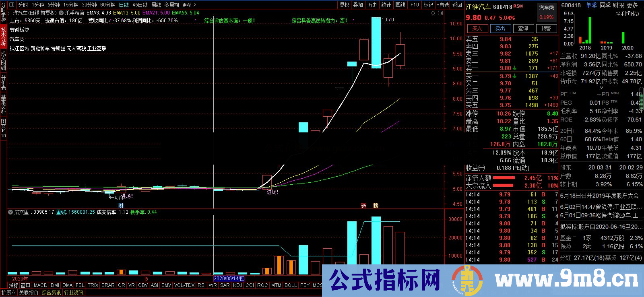Open the F10 company info
This screenshot has width=644, height=297.
(x=415, y=5)
